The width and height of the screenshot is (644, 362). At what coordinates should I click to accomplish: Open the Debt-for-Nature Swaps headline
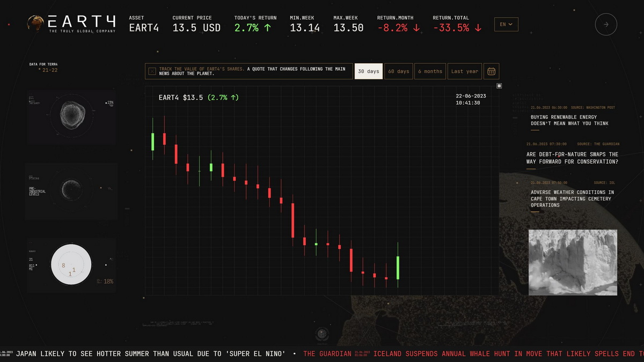[572, 158]
